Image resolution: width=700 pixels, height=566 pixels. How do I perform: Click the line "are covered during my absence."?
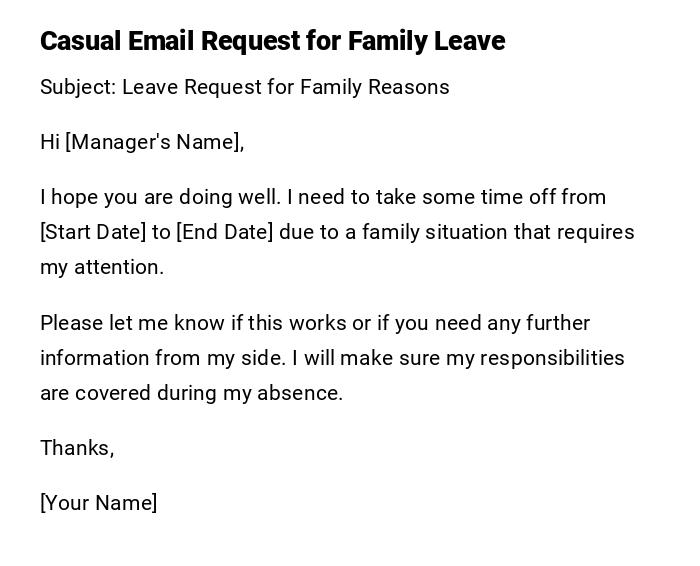[191, 393]
